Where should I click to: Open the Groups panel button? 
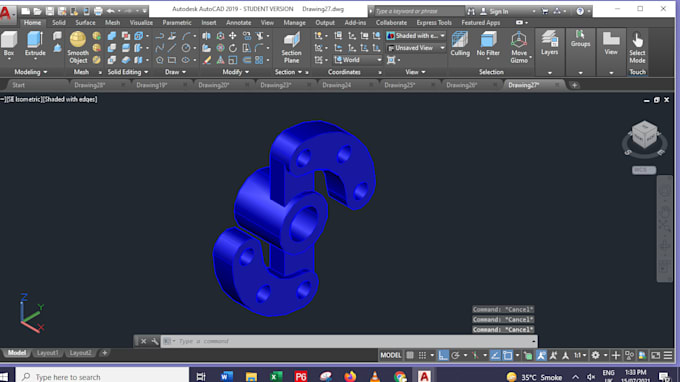(x=580, y=39)
